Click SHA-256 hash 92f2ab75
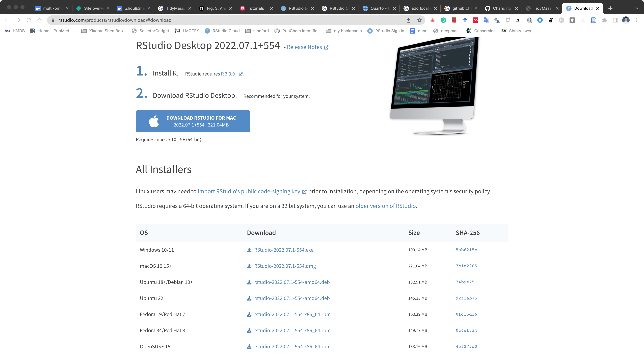The image size is (644, 354). point(466,298)
